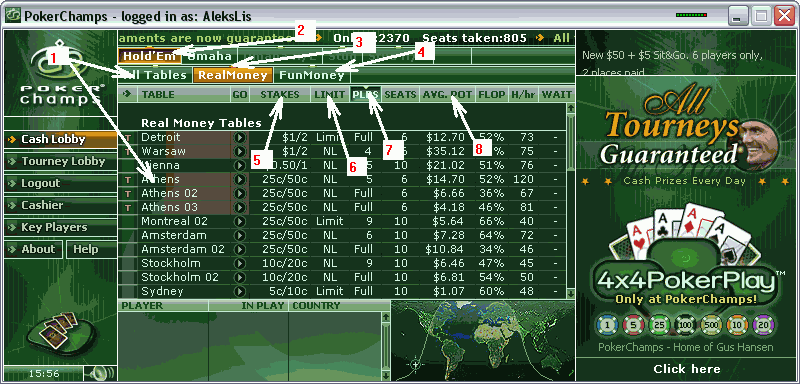The image size is (800, 384).
Task: Switch to the FunMoney filter
Action: (312, 75)
